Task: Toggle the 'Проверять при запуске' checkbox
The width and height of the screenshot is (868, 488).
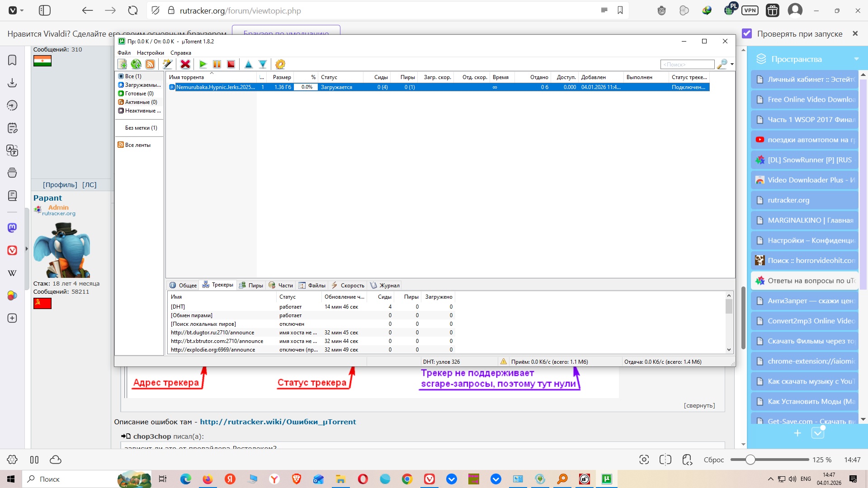Action: (x=747, y=34)
